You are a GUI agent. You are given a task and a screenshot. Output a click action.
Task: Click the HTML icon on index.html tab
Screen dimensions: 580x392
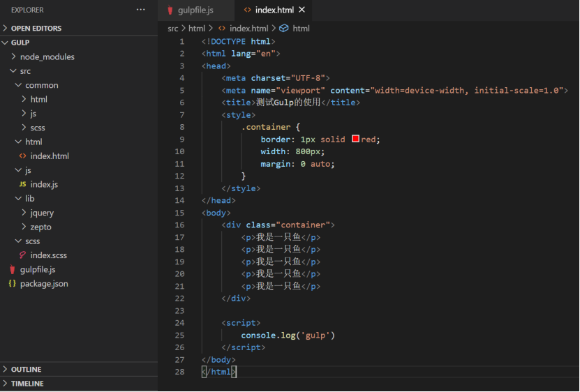click(x=247, y=10)
